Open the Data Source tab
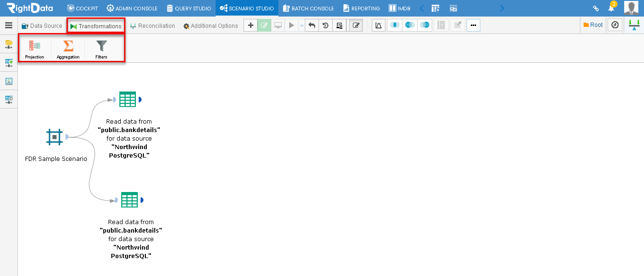This screenshot has height=276, width=644. click(x=42, y=26)
